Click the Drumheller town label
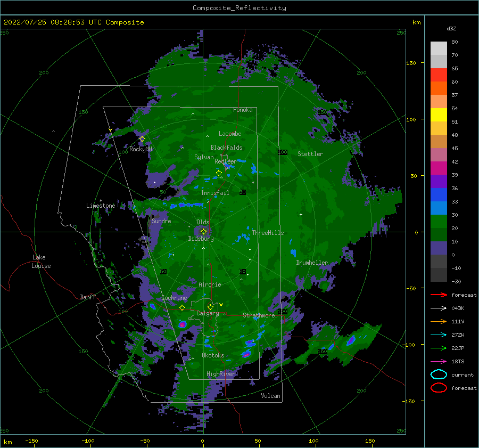This screenshot has width=479, height=448. click(x=312, y=263)
